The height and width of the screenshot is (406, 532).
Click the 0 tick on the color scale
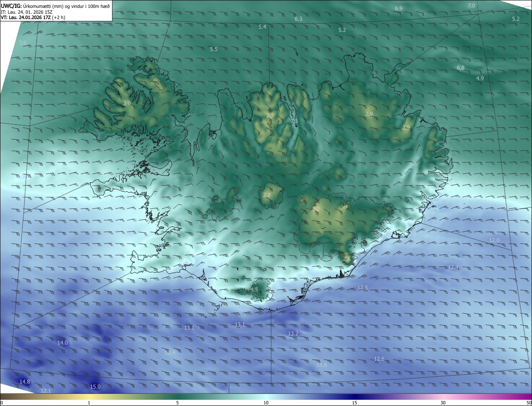pos(2,403)
